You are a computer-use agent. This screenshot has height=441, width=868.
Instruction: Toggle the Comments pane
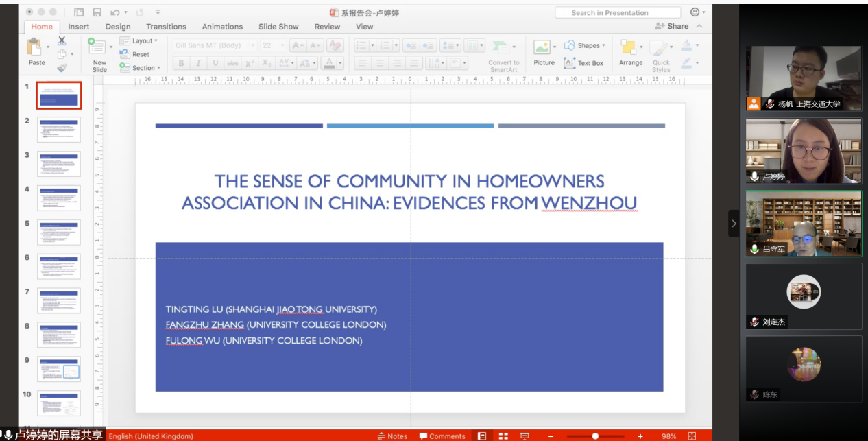click(442, 436)
